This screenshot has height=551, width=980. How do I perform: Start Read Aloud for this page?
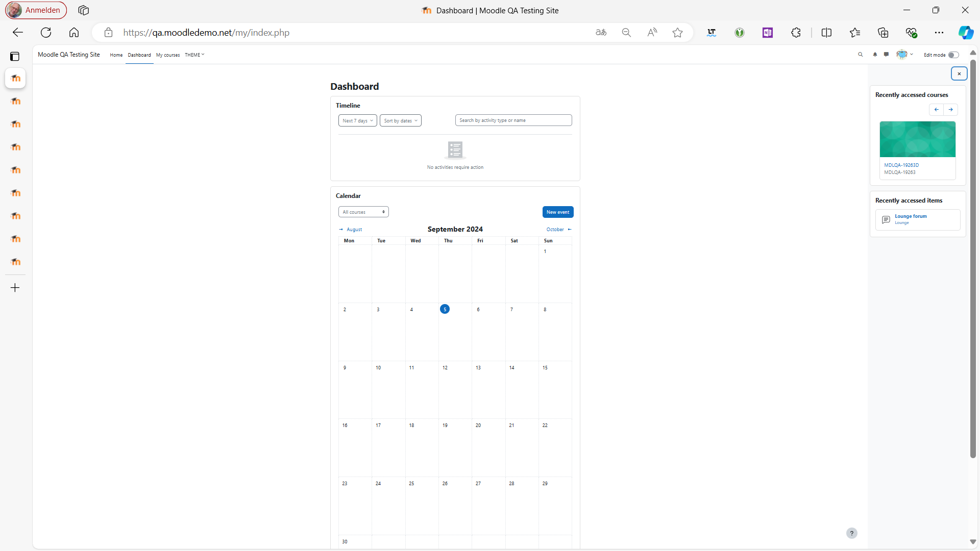(652, 33)
